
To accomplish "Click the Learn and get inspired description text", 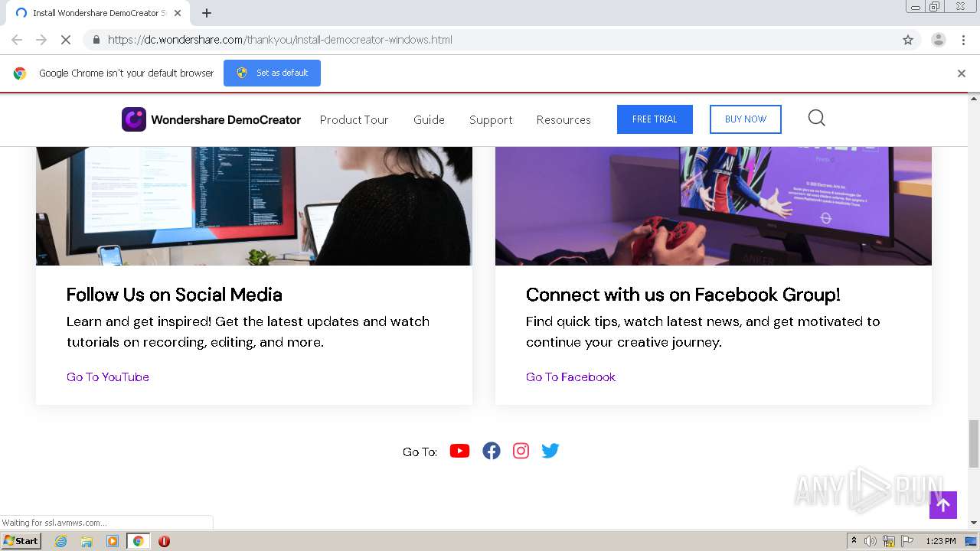I will (248, 331).
